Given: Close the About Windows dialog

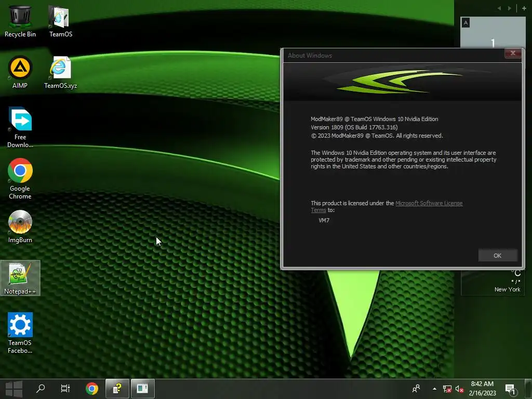Looking at the screenshot, I should click(513, 54).
